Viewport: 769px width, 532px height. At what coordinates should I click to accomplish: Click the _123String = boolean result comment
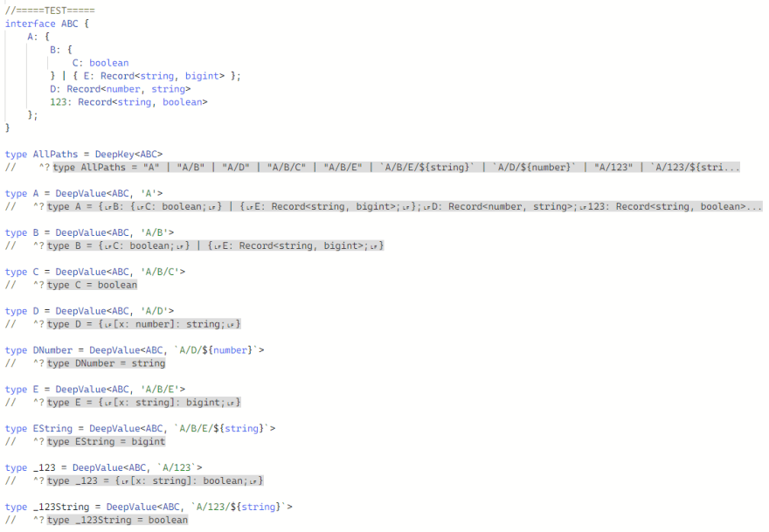click(122, 520)
